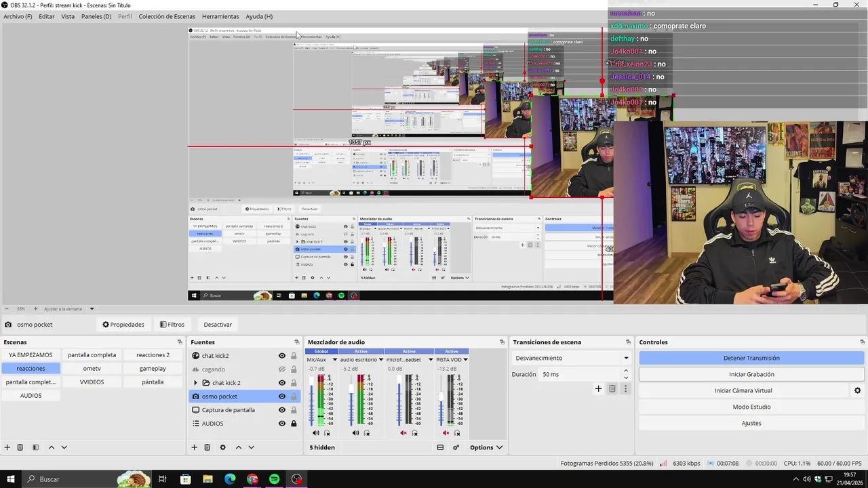
Task: Hide the Captura de pantalla source
Action: click(282, 410)
